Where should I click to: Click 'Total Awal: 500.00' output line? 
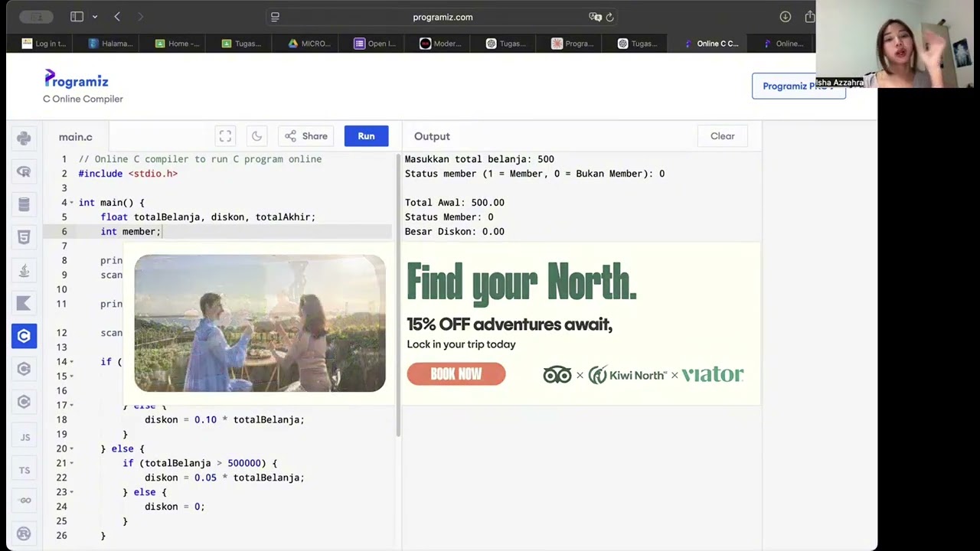click(x=455, y=203)
